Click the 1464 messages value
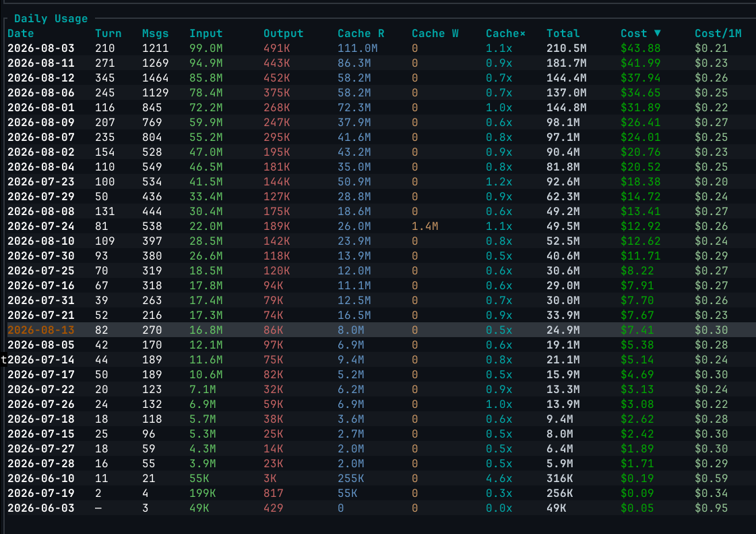 pos(155,78)
